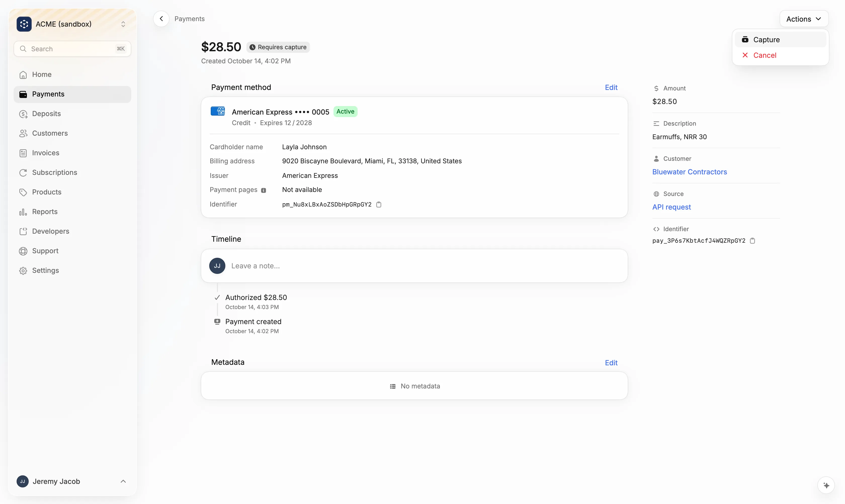Click the Reports chart icon in the sidebar

coord(23,212)
